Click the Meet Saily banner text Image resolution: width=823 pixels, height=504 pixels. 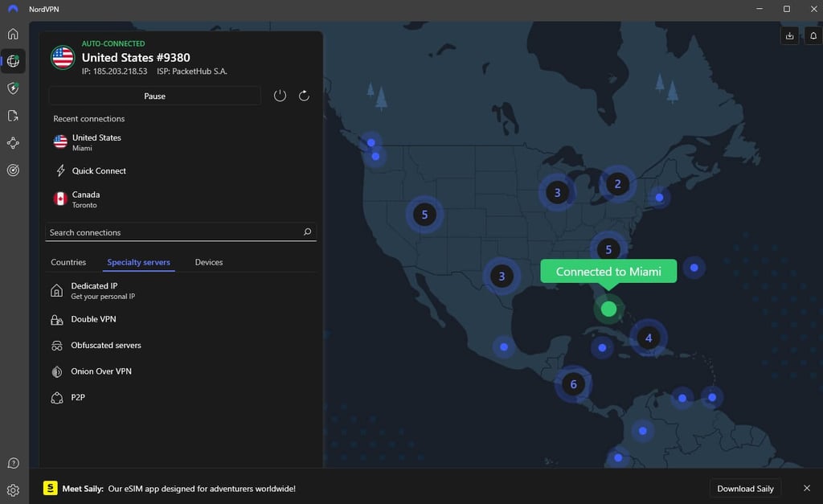tap(179, 489)
